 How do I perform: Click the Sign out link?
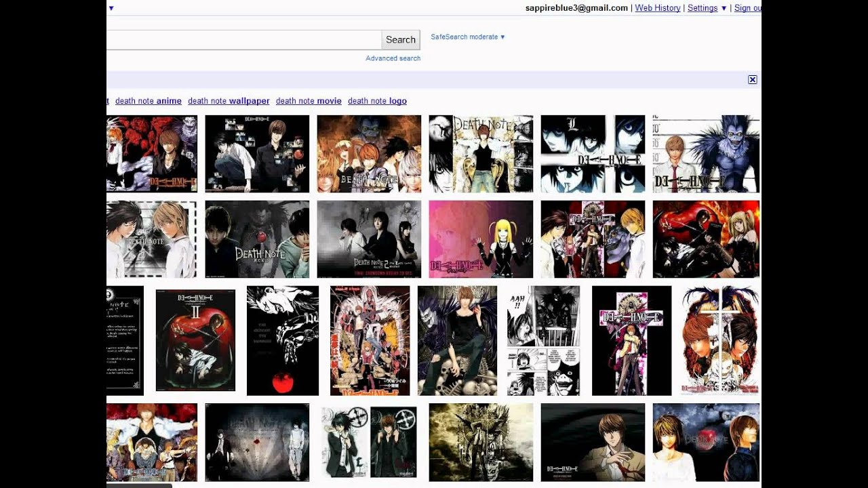point(748,8)
